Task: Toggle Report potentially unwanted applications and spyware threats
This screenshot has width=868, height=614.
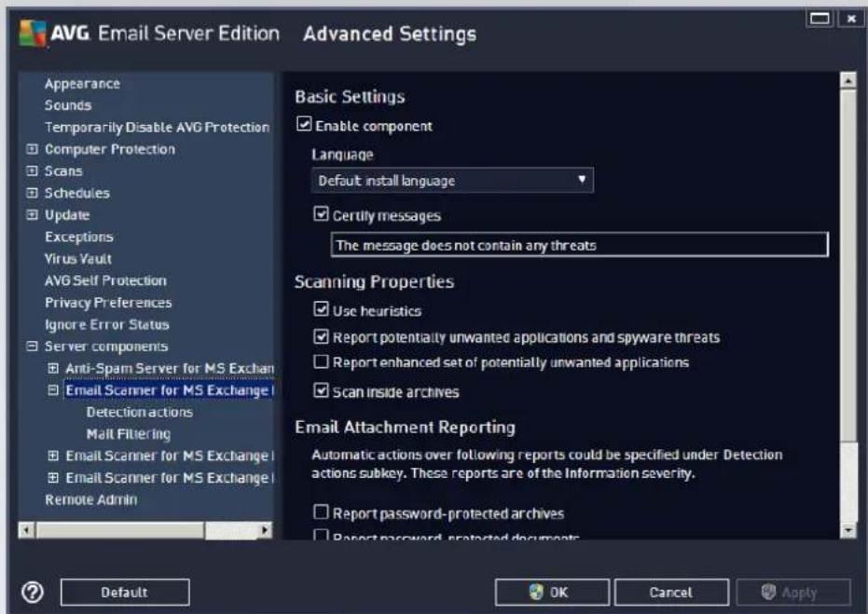Action: 321,335
